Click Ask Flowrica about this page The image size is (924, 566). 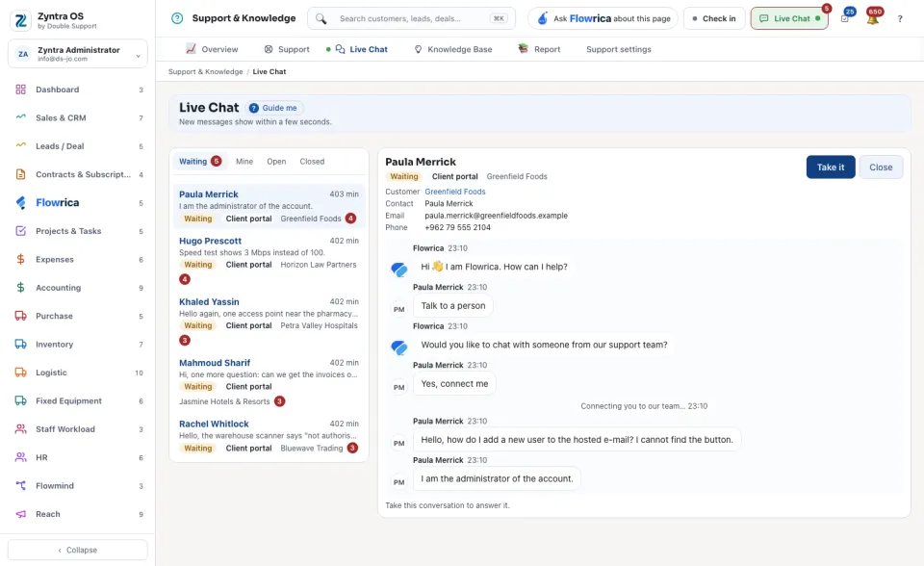point(603,19)
